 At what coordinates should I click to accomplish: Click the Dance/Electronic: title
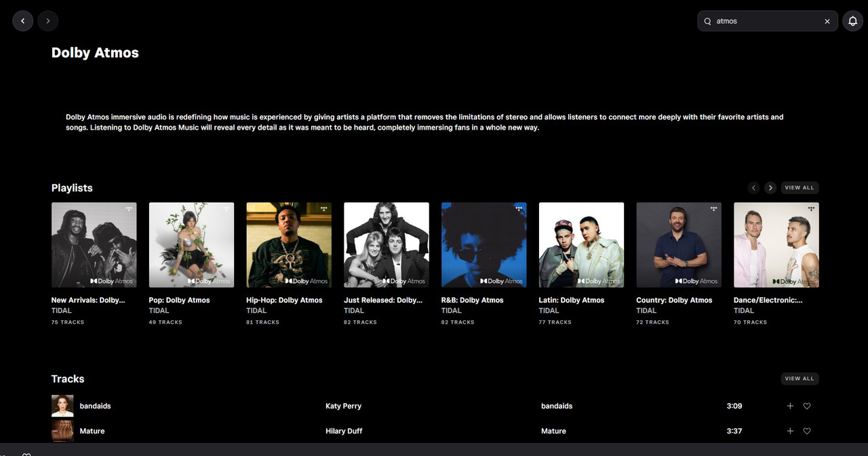(768, 300)
